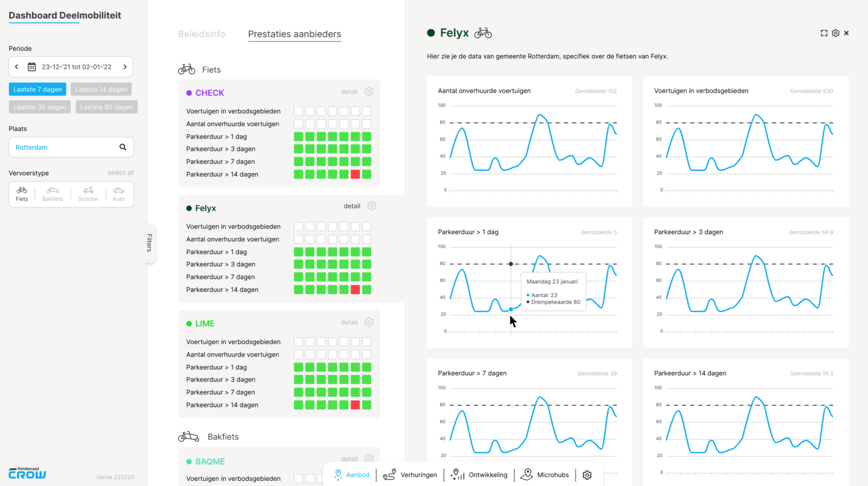This screenshot has height=486, width=868.
Task: Collapse the Filters side panel tab
Action: coord(149,243)
